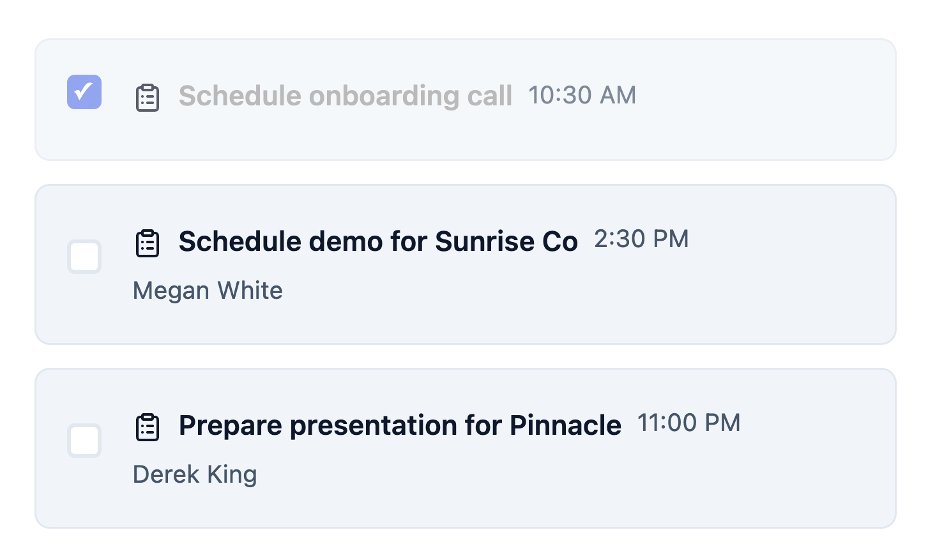Image resolution: width=928 pixels, height=560 pixels.
Task: Click assignee name Derek King
Action: 195,474
